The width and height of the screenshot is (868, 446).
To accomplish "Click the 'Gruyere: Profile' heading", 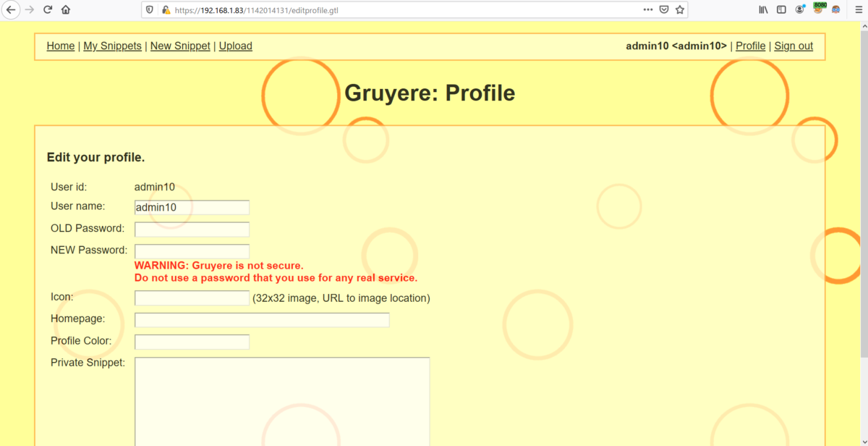I will point(430,93).
